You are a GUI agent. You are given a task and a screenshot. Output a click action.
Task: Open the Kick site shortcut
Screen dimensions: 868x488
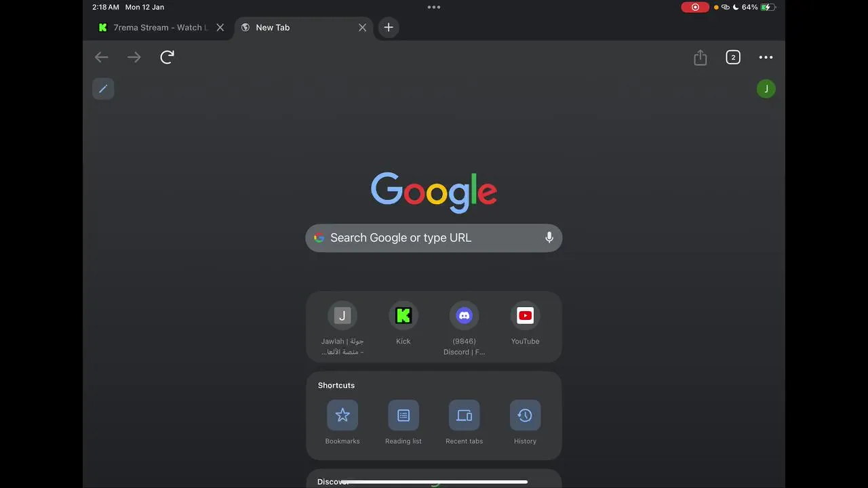coord(403,324)
